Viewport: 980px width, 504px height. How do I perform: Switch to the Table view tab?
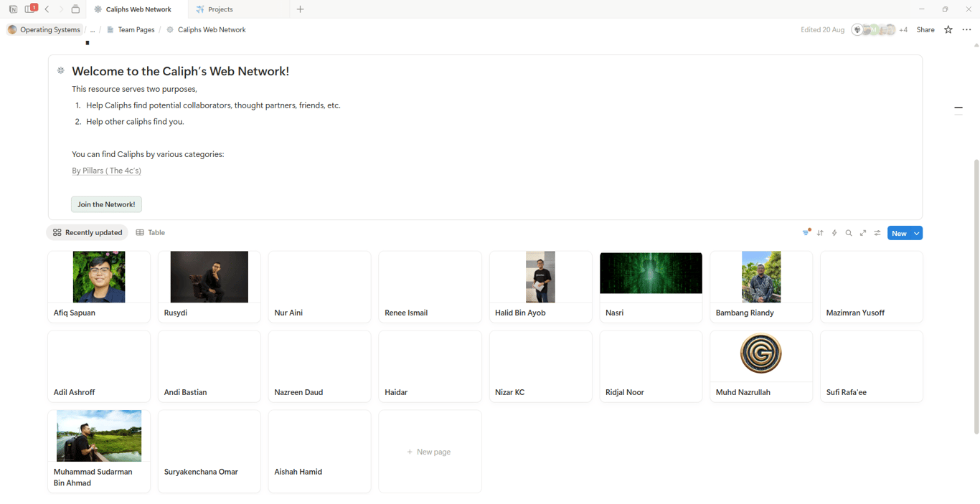point(151,232)
